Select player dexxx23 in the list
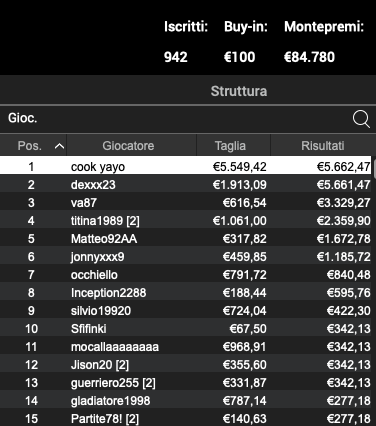This screenshot has width=376, height=426. (185, 184)
